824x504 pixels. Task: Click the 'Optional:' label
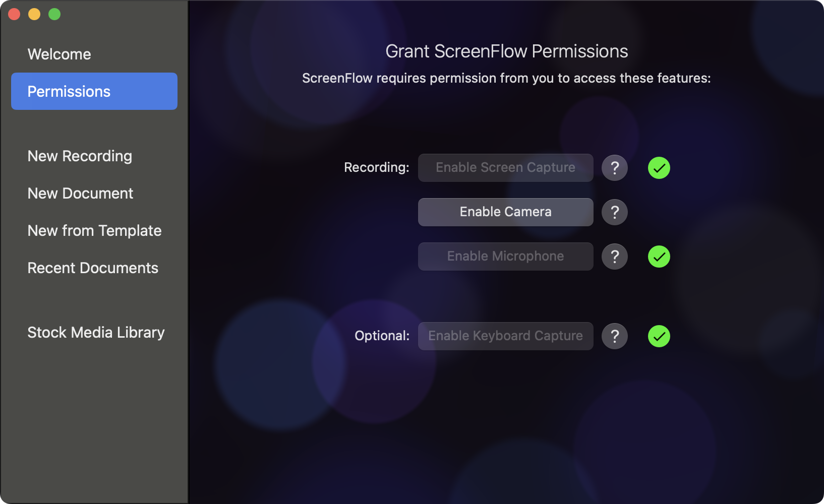click(382, 336)
